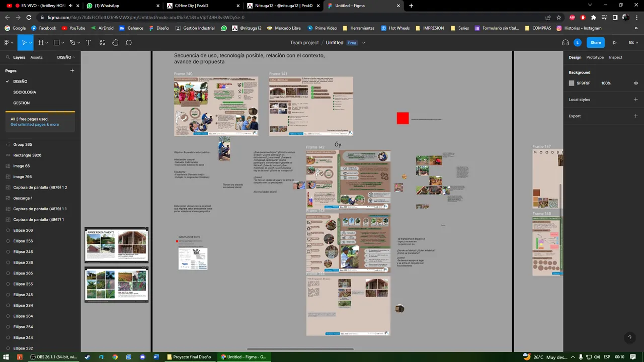Open Pen tool options dropdown arrow
The width and height of the screenshot is (644, 362).
[79, 43]
